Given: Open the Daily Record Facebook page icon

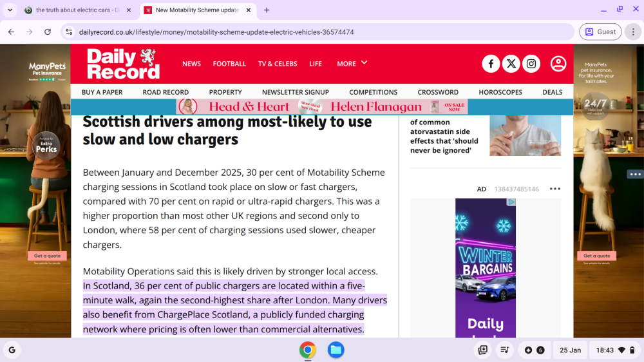Looking at the screenshot, I should coord(490,64).
